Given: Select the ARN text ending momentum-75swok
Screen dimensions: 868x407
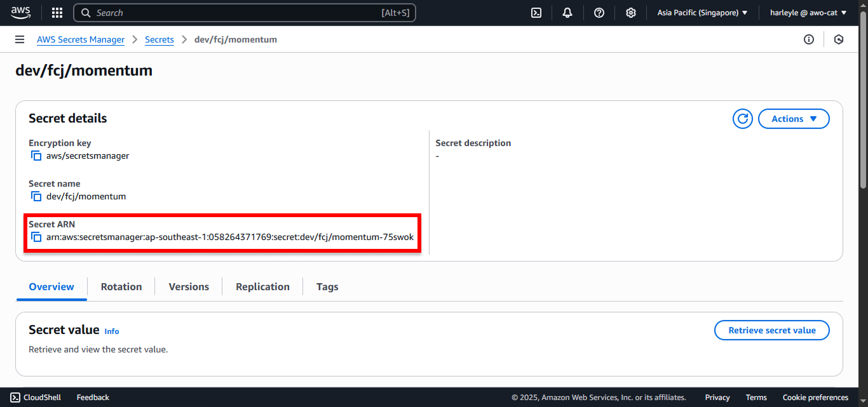Looking at the screenshot, I should tap(230, 237).
